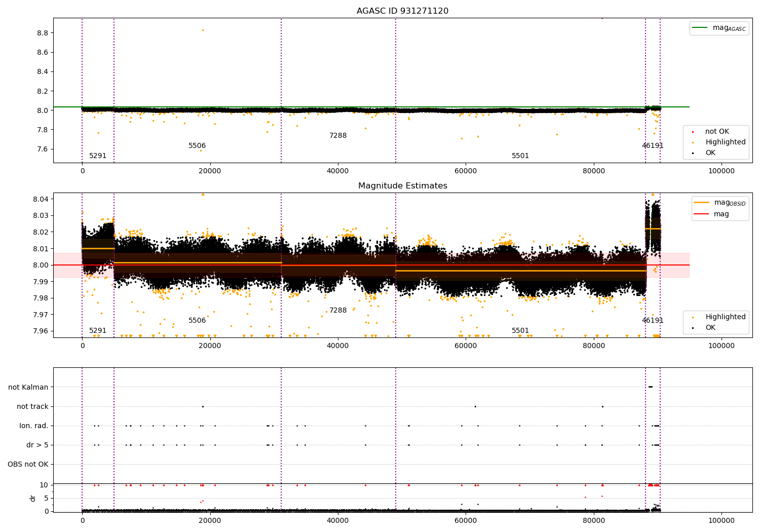Click obsid label 5506 in Magnitude Estimates plot
The image size is (760, 532).
pos(197,321)
